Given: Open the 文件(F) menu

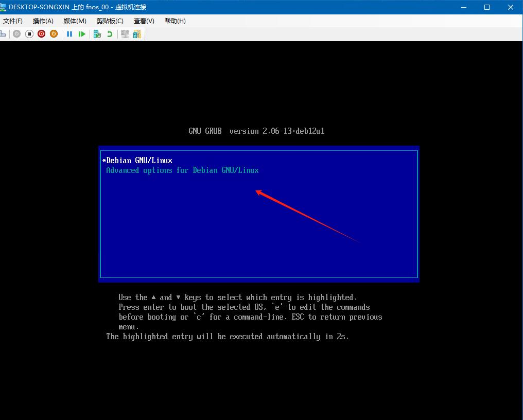Looking at the screenshot, I should [13, 21].
